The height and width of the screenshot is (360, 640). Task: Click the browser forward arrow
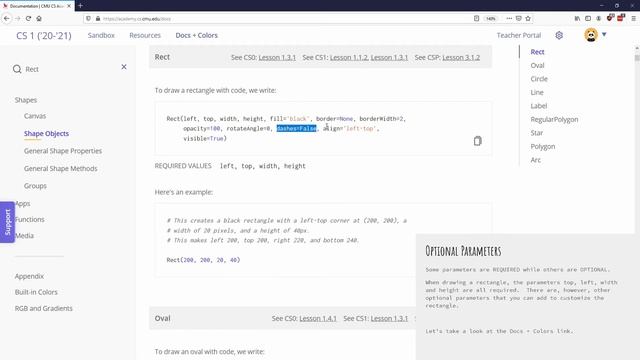click(x=18, y=18)
